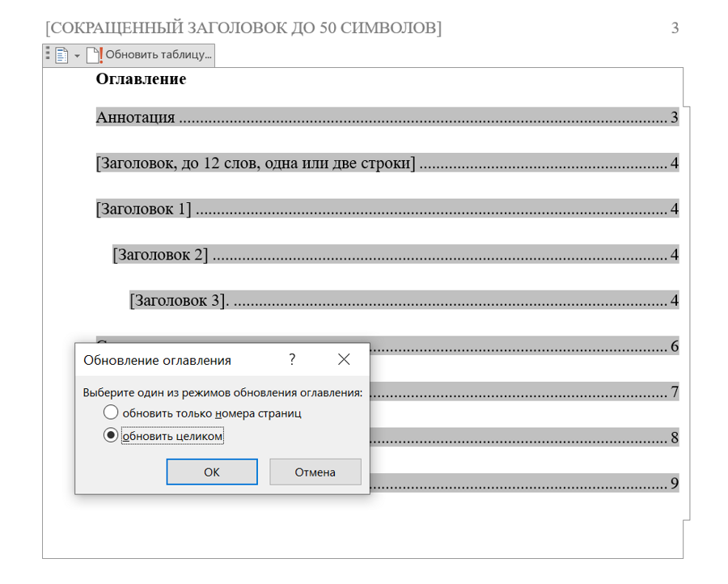Image resolution: width=728 pixels, height=584 pixels.
Task: Click the page number 8 in the contents
Action: 675,438
